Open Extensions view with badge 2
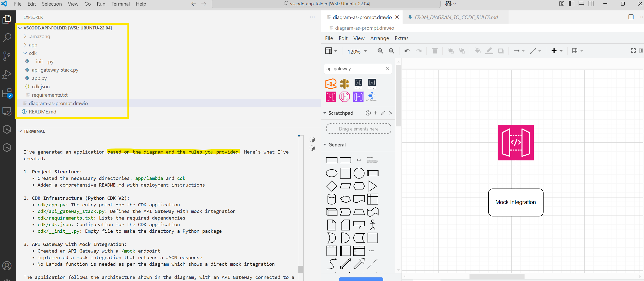This screenshot has height=281, width=644. (x=7, y=93)
